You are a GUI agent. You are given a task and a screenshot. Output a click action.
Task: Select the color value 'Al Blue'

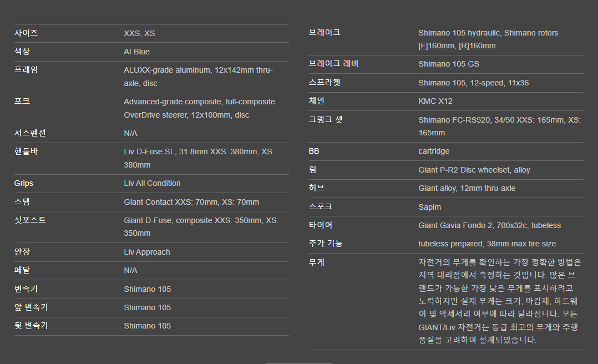[136, 52]
